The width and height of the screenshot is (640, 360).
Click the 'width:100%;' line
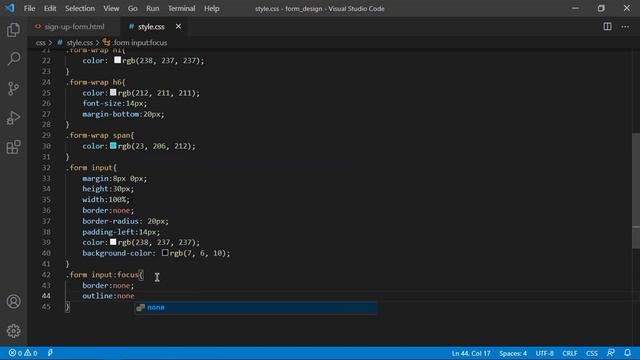pos(106,200)
